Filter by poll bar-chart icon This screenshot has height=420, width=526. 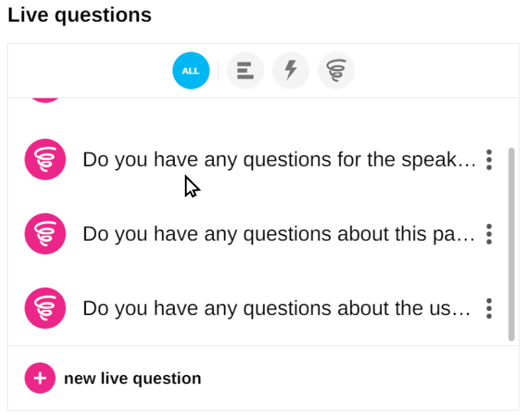pos(245,71)
